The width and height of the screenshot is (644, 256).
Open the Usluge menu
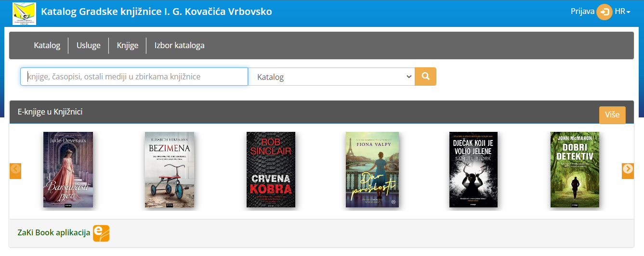coord(89,46)
